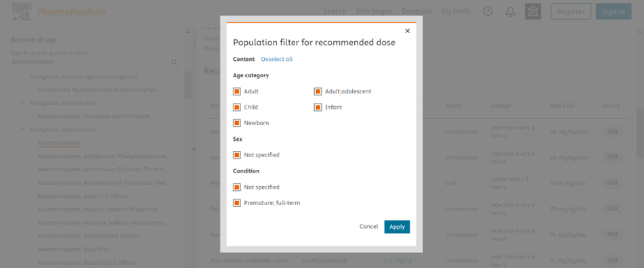This screenshot has height=268, width=644.
Task: Click the institution building icon
Action: pos(533,12)
